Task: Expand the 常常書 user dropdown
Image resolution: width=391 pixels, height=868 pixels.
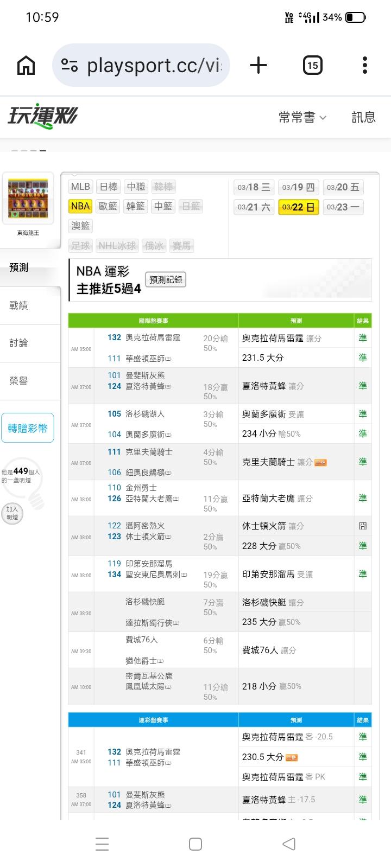Action: (x=302, y=117)
